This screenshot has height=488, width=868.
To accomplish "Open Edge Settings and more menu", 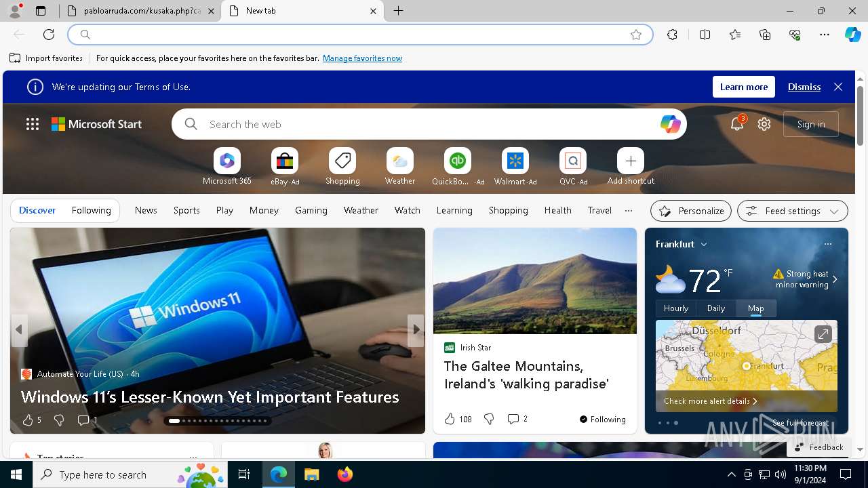I will coord(825,35).
